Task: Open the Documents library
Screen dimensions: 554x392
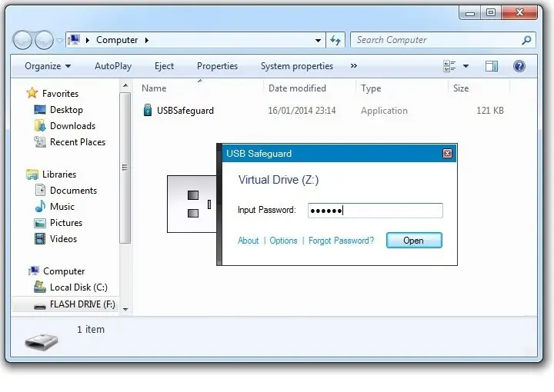Action: click(x=74, y=191)
